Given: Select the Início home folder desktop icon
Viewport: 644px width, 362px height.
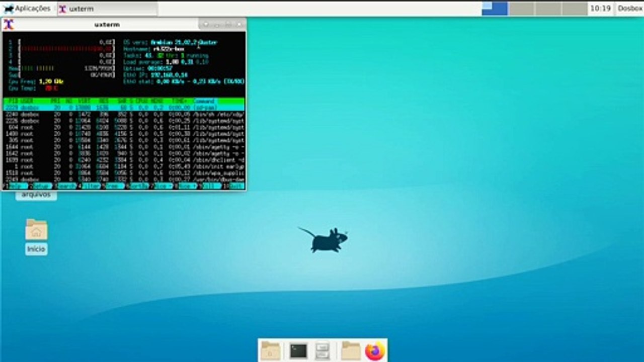Looking at the screenshot, I should [36, 230].
